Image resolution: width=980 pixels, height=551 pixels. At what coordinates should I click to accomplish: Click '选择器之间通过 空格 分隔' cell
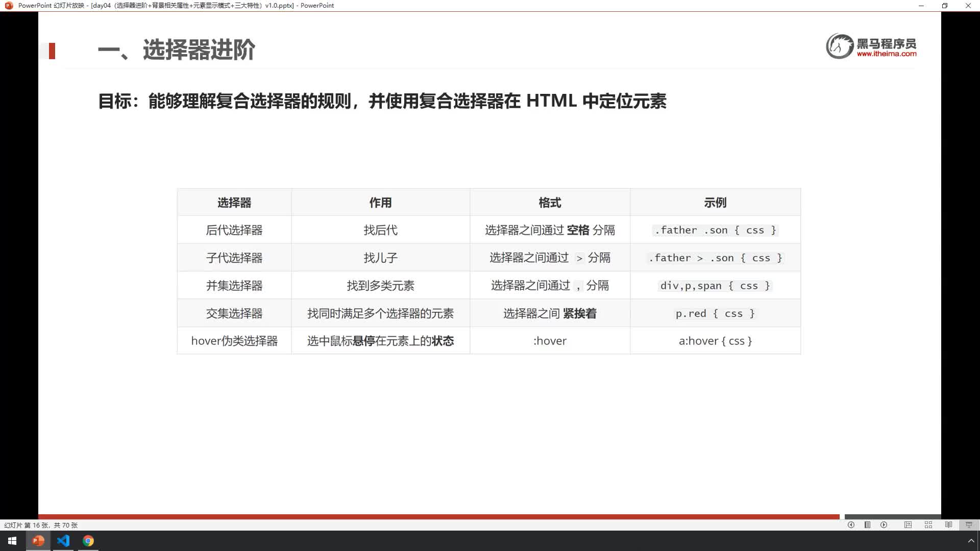coord(550,230)
